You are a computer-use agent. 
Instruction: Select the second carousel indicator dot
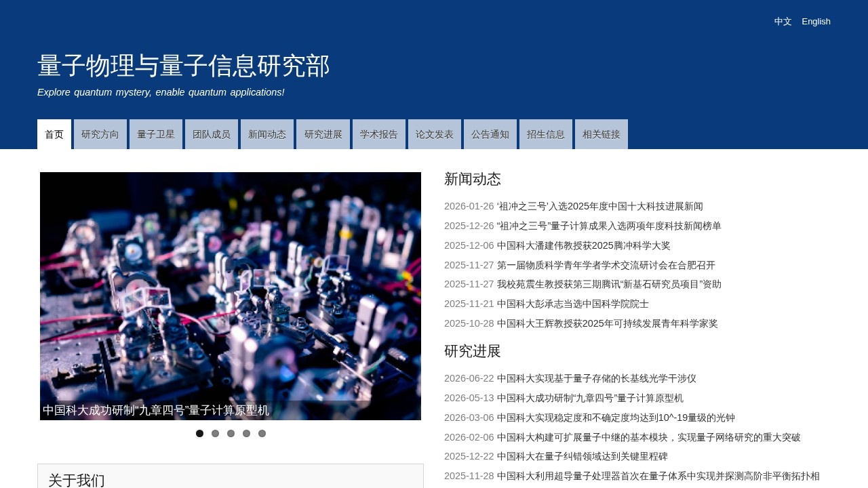pos(215,434)
